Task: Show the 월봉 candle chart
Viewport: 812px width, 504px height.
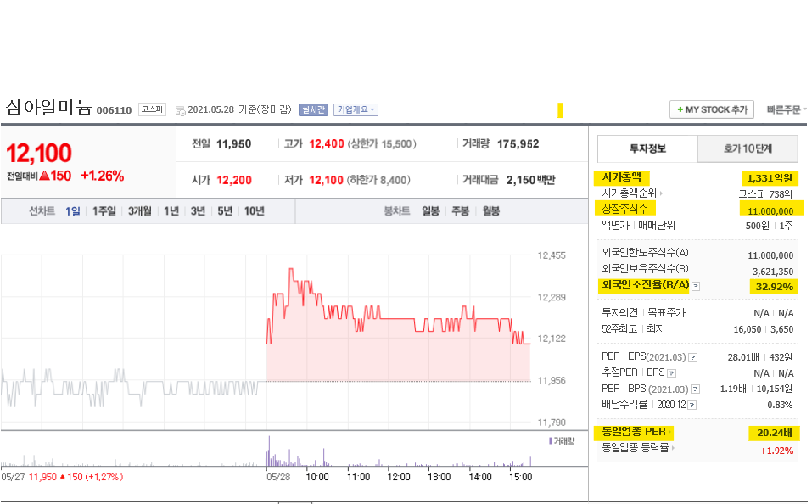Action: pos(491,211)
